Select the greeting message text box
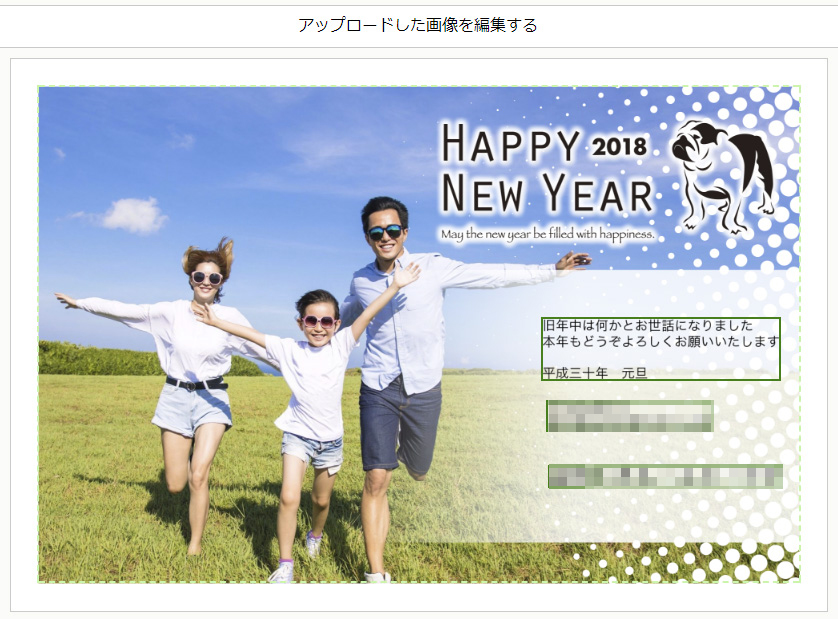Viewport: 838px width, 619px height. click(660, 349)
